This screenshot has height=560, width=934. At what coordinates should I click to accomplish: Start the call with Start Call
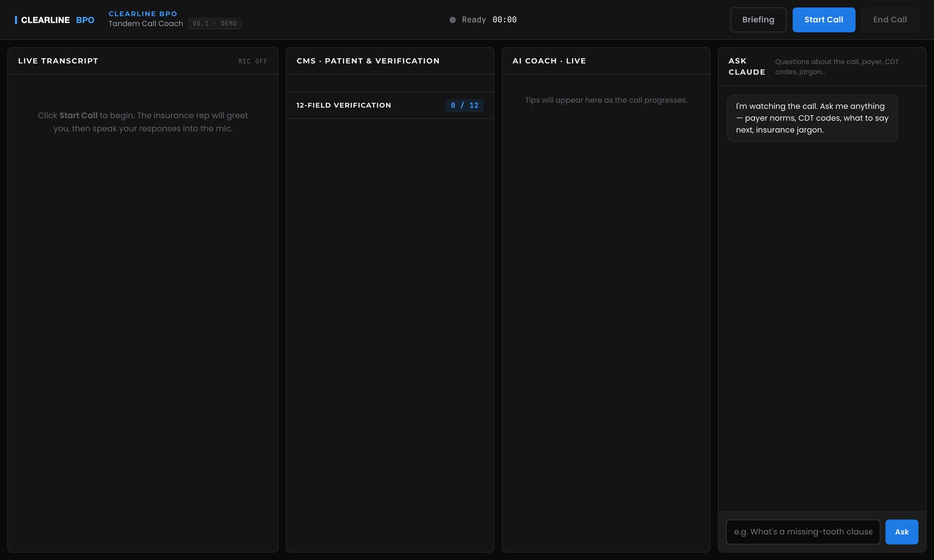click(824, 20)
